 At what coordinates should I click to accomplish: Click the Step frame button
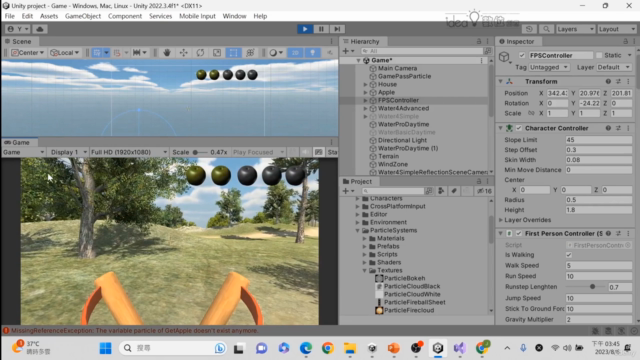pyautogui.click(x=337, y=29)
